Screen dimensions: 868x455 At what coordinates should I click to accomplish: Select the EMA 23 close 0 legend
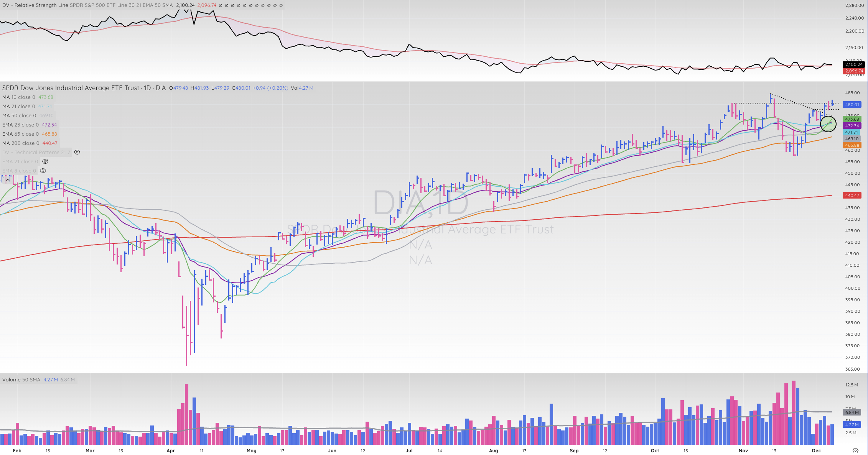[20, 125]
